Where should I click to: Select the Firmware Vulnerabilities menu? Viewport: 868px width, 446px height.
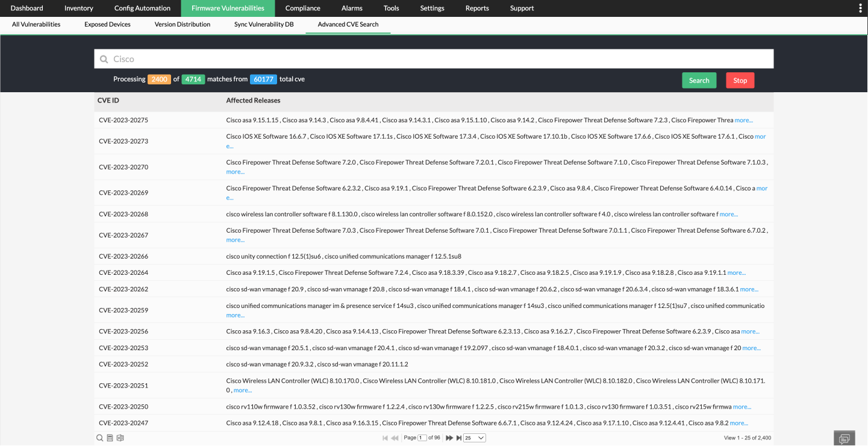228,8
